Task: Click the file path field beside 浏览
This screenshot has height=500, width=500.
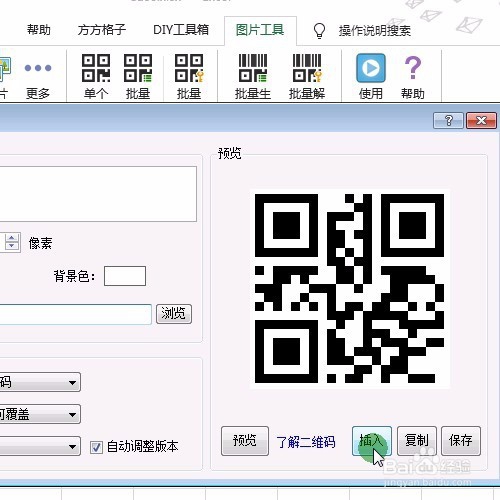Action: pos(76,314)
